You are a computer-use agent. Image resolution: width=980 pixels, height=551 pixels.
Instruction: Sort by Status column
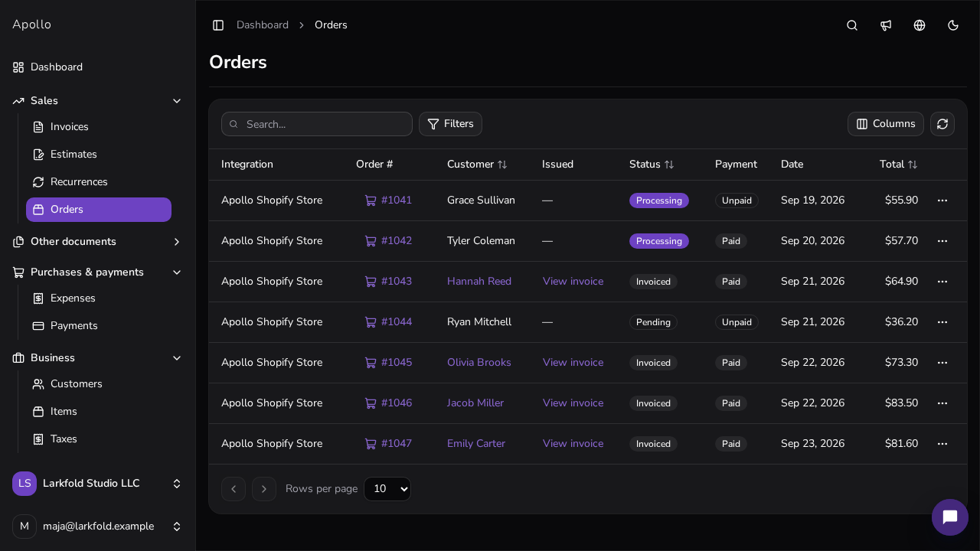click(652, 165)
